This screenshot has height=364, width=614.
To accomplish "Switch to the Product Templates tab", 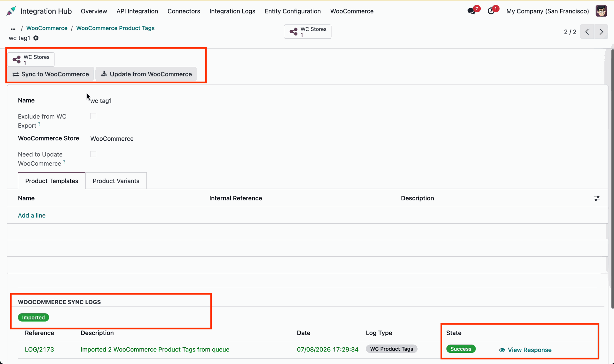I will 52,181.
